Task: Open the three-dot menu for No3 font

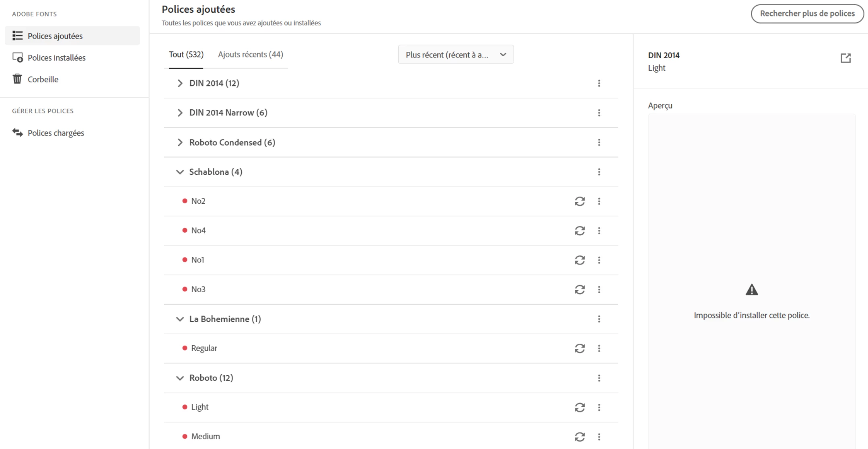Action: (599, 289)
